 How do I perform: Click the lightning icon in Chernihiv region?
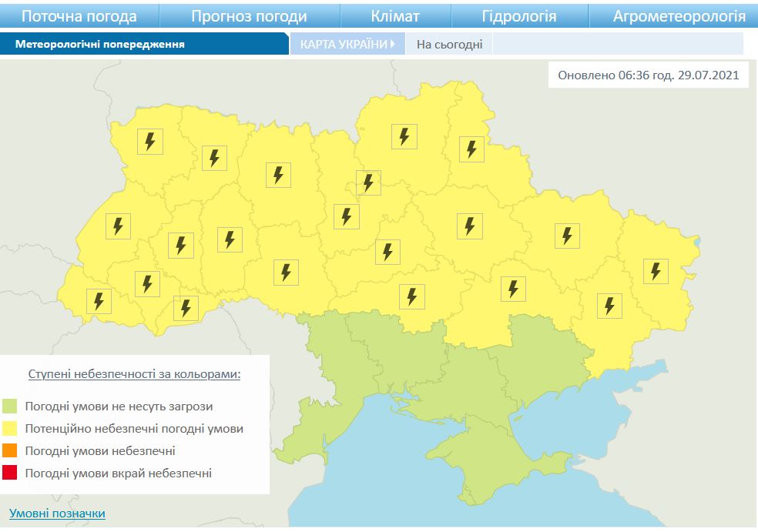404,136
